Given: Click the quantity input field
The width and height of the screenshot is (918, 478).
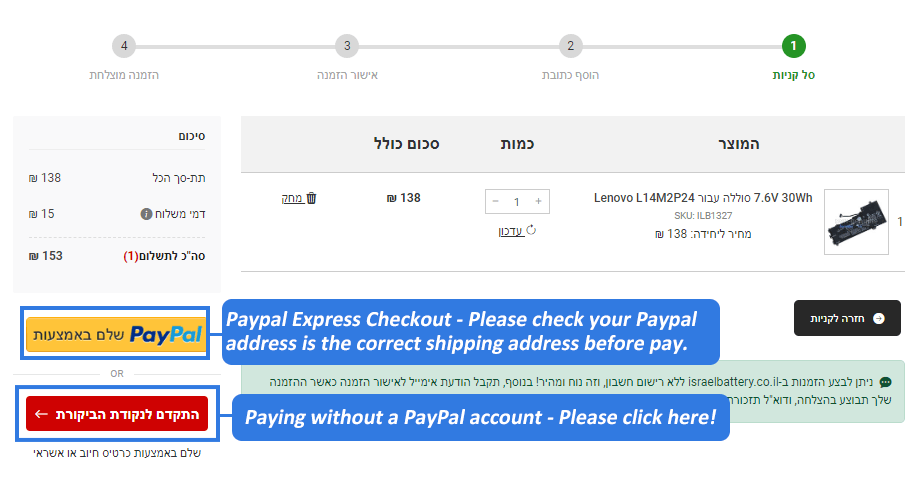Looking at the screenshot, I should click(517, 201).
